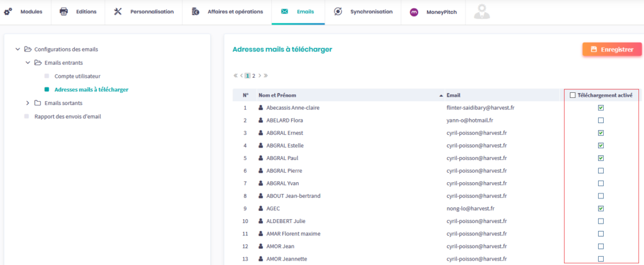Collapse Configurations des emails tree node
The width and height of the screenshot is (644, 265).
(x=18, y=49)
